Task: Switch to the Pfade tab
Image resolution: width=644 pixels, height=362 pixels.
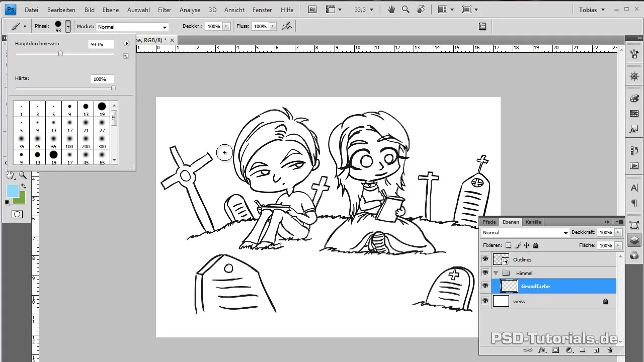Action: tap(489, 222)
